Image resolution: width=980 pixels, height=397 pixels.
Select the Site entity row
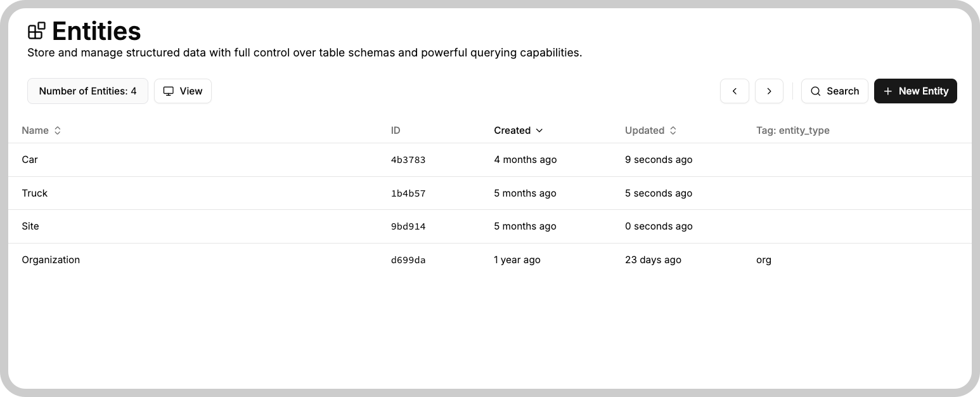490,226
